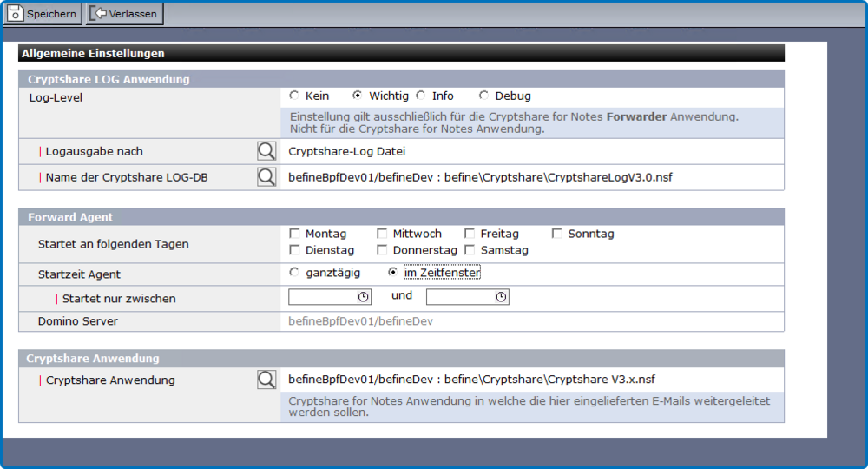Choose im Zeitfenster option

tap(393, 272)
